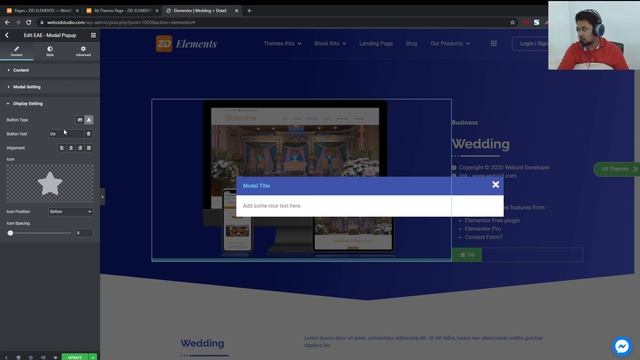640x360 pixels.
Task: Open the Themes Kits menu
Action: (282, 44)
